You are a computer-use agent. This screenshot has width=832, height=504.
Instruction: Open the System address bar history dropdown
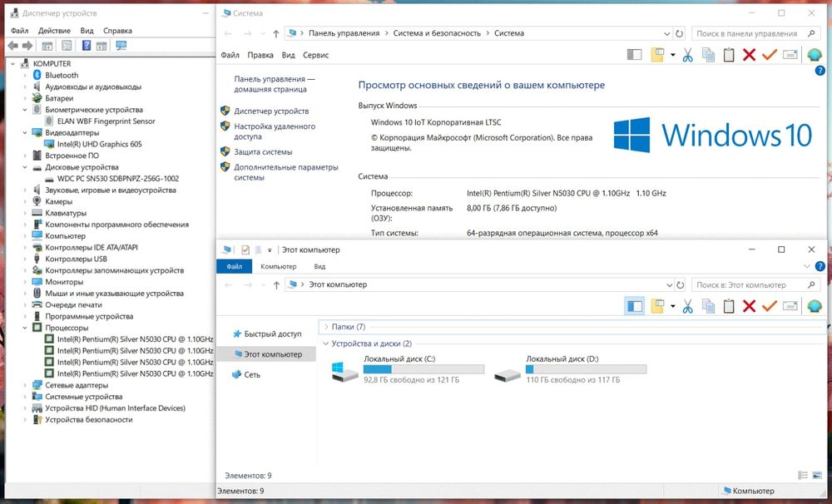pyautogui.click(x=667, y=33)
